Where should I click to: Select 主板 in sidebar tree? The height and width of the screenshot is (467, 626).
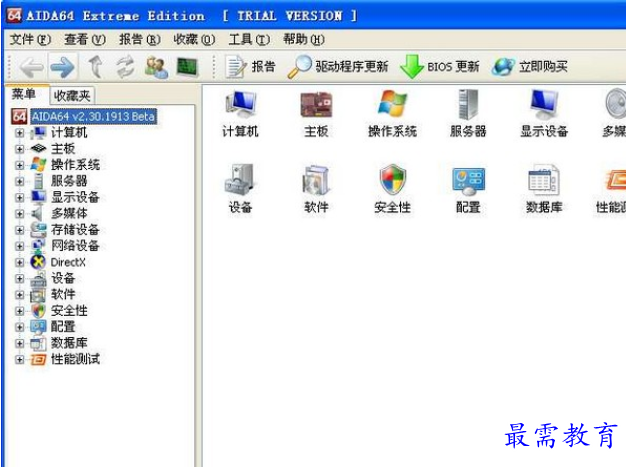[x=63, y=149]
